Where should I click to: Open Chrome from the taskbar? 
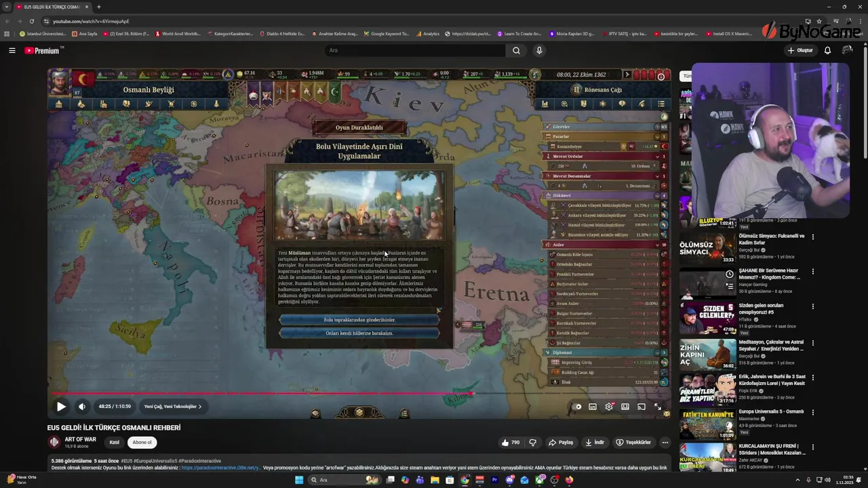click(x=465, y=480)
